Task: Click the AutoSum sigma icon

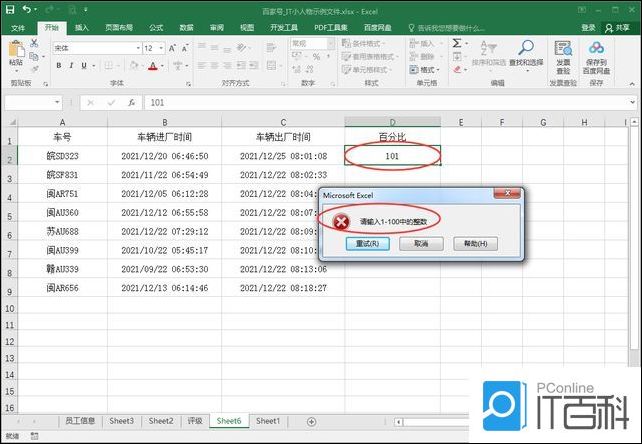Action: 457,44
